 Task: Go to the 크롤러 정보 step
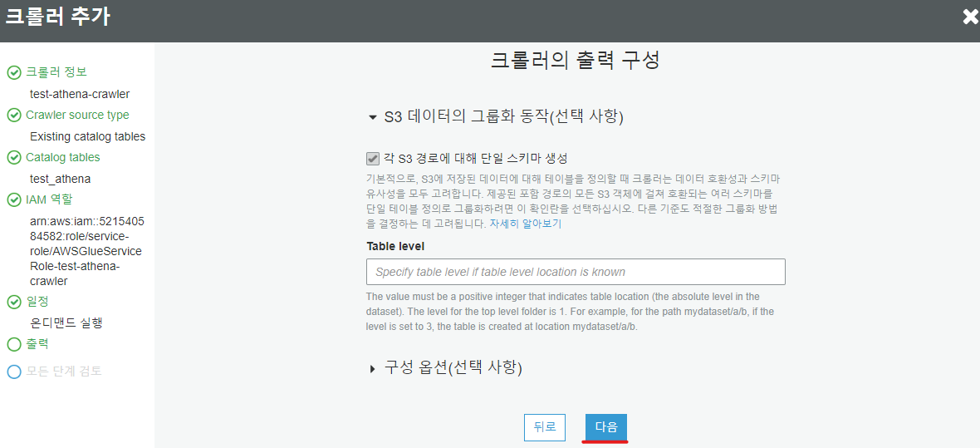[56, 72]
